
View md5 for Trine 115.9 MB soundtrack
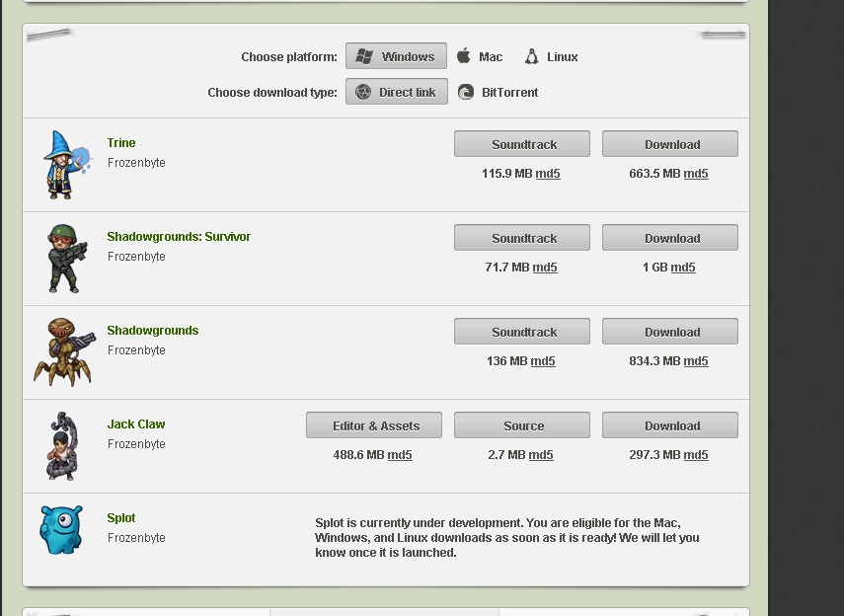click(548, 174)
